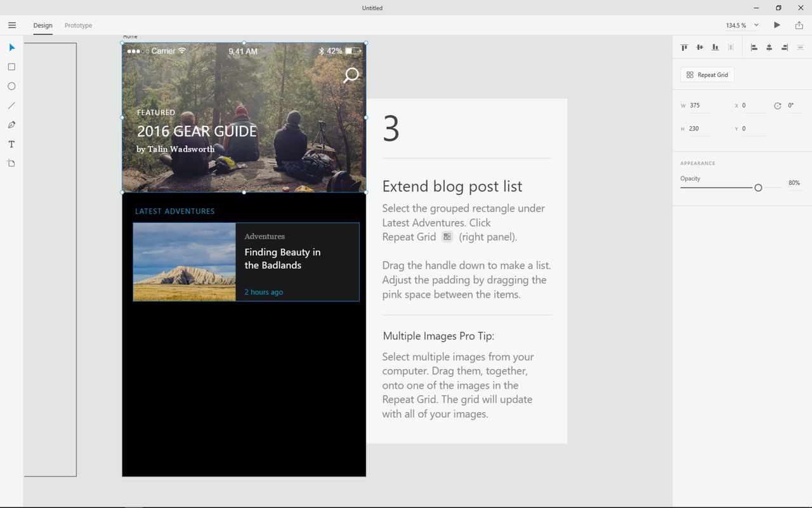Click the Opacity slider handle
Viewport: 812px width, 508px height.
pos(758,188)
